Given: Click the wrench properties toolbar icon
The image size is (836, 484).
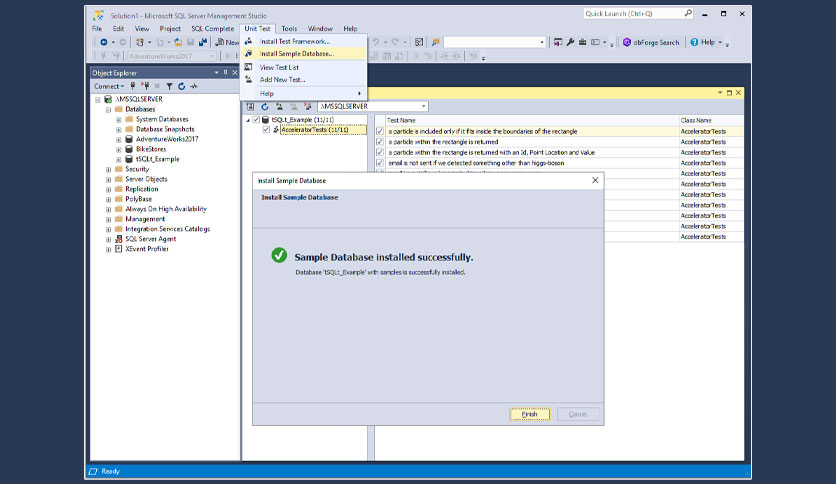Looking at the screenshot, I should click(570, 42).
